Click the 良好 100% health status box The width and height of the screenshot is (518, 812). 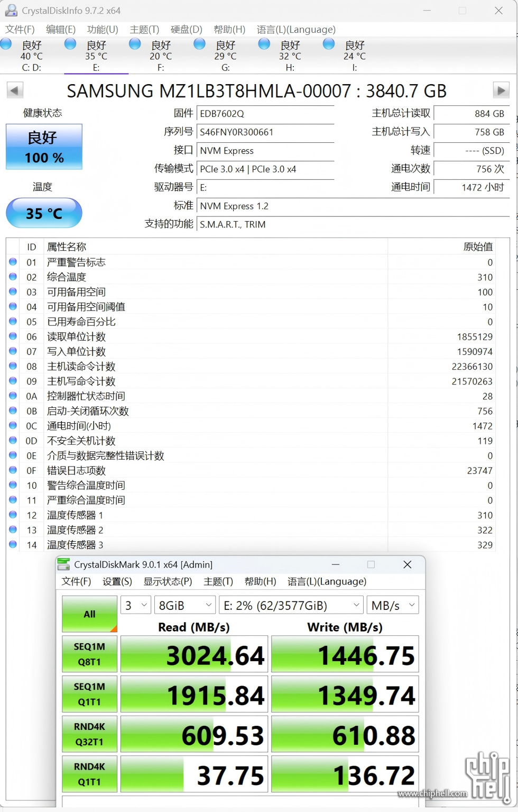pyautogui.click(x=44, y=147)
